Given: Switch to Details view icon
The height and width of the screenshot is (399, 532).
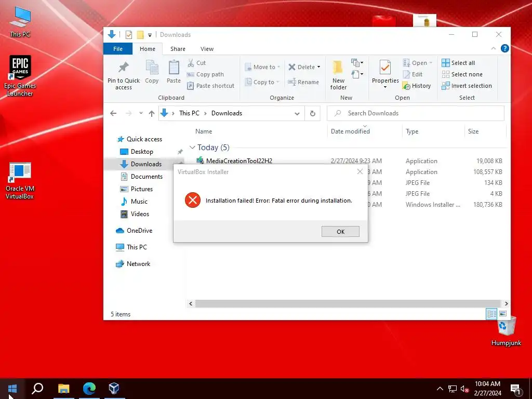Looking at the screenshot, I should click(491, 314).
